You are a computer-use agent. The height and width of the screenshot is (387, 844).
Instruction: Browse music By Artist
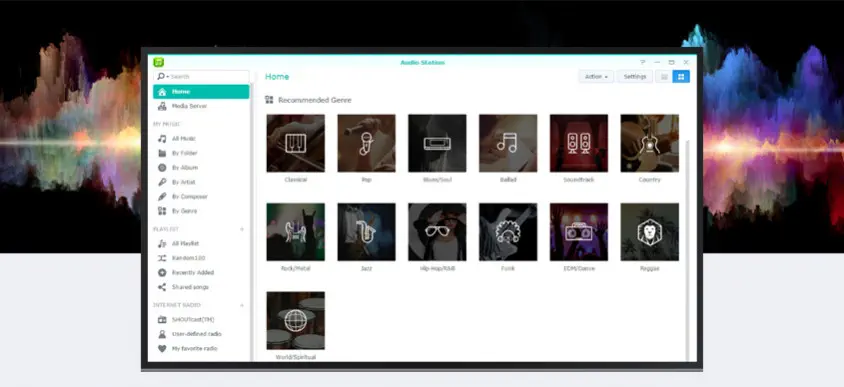[x=201, y=182]
